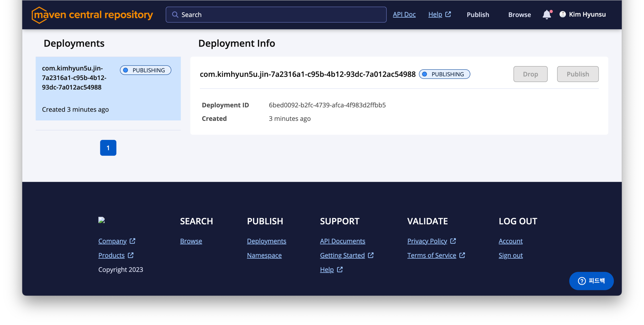Open footer Namespace link
This screenshot has height=325, width=644.
tap(264, 255)
